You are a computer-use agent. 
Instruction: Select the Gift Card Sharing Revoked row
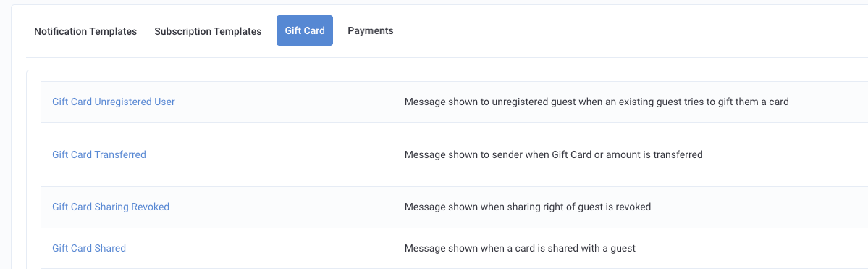[455, 207]
